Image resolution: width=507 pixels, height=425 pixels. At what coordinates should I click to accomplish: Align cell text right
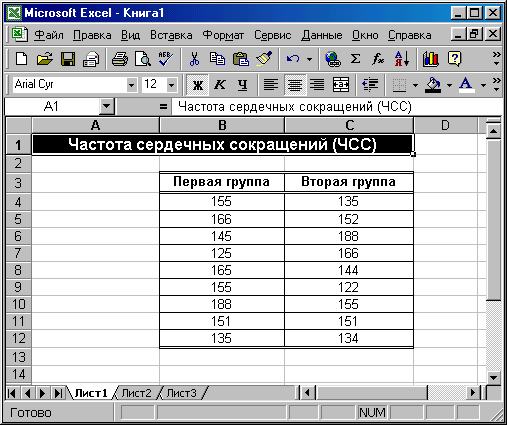click(317, 85)
